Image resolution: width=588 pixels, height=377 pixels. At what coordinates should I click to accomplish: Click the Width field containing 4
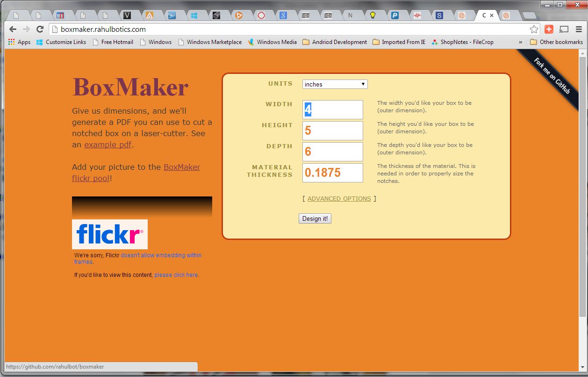333,109
